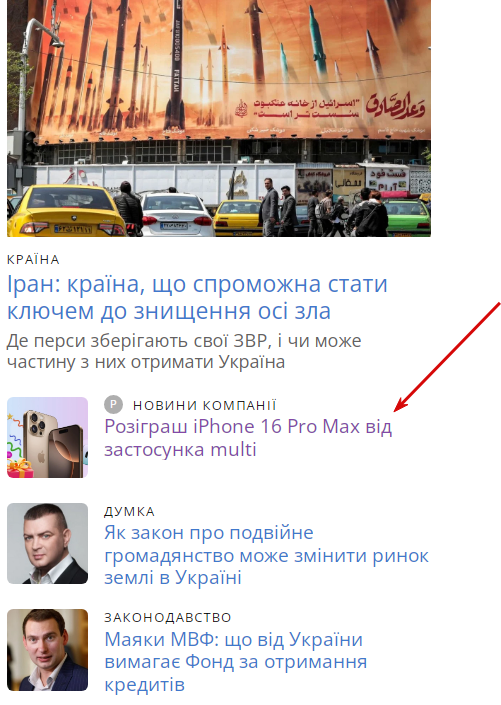501x705 pixels.
Task: Click the yellow taxi in the lead photo
Action: [x=67, y=210]
